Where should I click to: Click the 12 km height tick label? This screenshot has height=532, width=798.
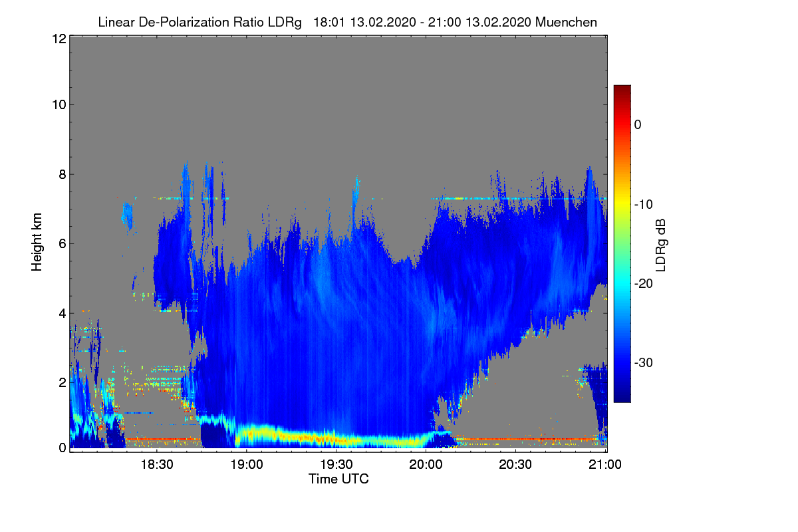58,39
